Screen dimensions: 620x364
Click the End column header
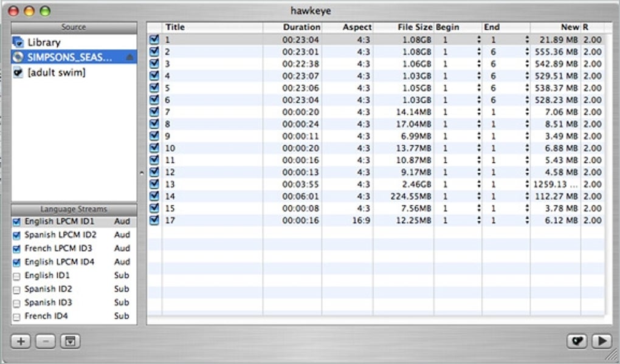tap(506, 27)
